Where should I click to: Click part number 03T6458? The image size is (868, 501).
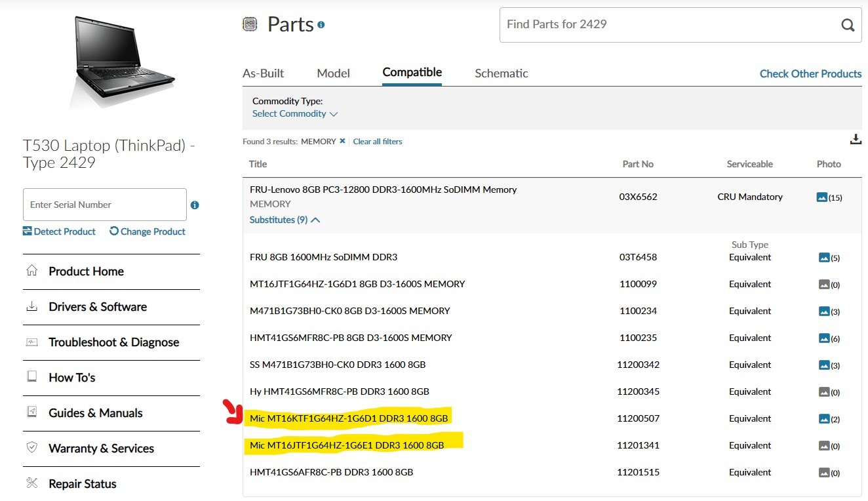638,257
